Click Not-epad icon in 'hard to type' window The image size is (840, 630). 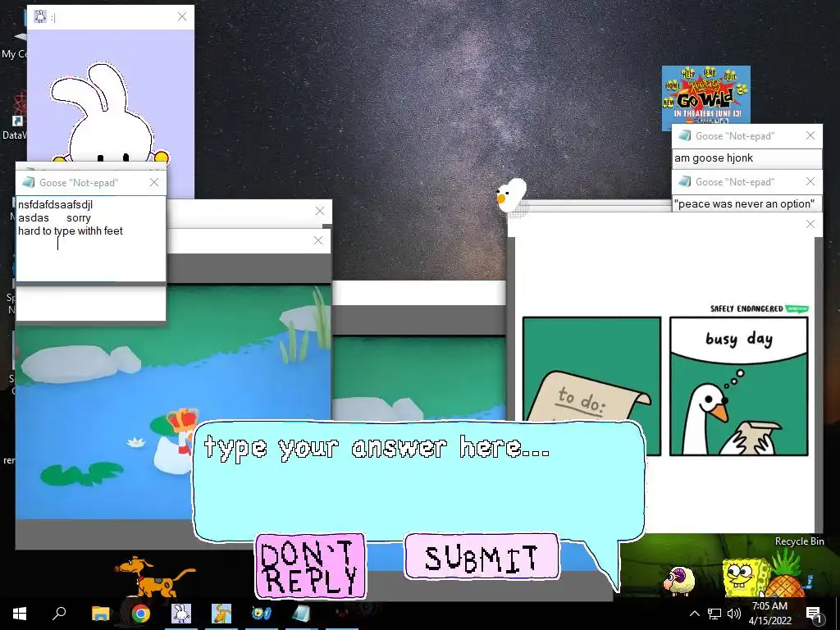tap(28, 182)
